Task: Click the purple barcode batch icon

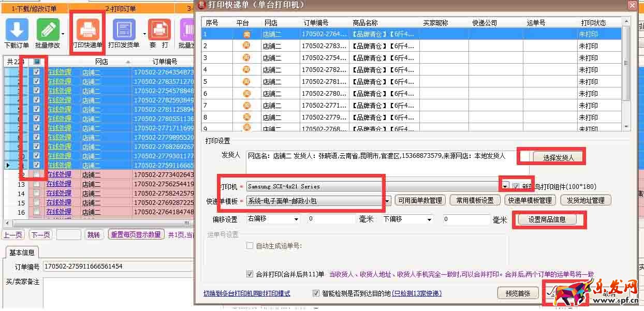Action: pyautogui.click(x=186, y=30)
